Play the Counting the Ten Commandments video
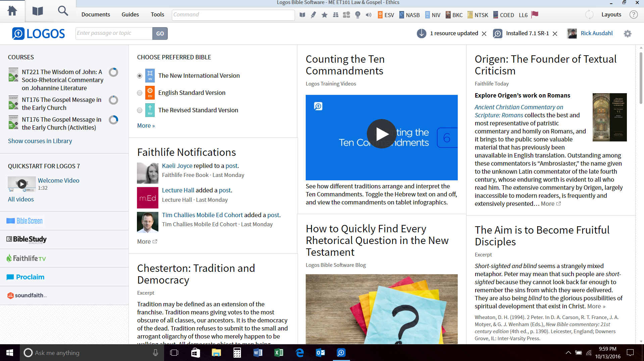 tap(382, 134)
